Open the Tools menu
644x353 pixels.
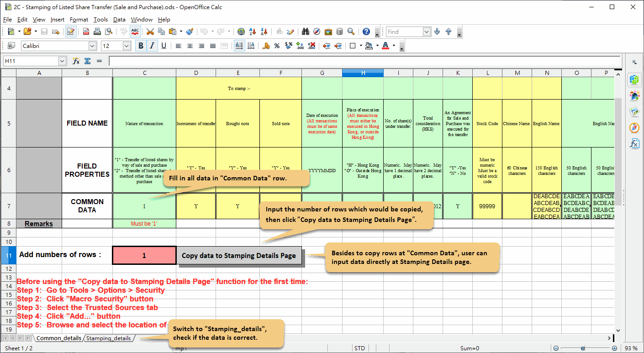[x=100, y=20]
